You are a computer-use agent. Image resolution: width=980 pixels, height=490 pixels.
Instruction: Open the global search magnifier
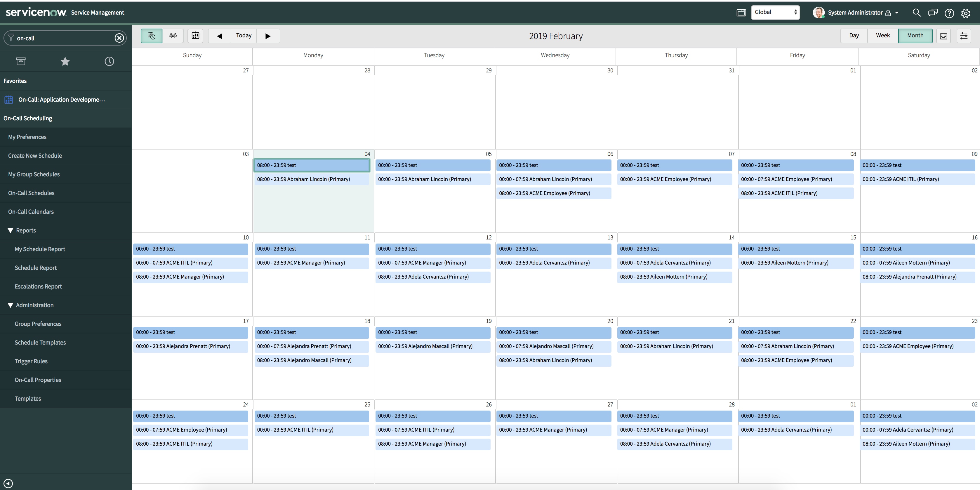pyautogui.click(x=916, y=13)
